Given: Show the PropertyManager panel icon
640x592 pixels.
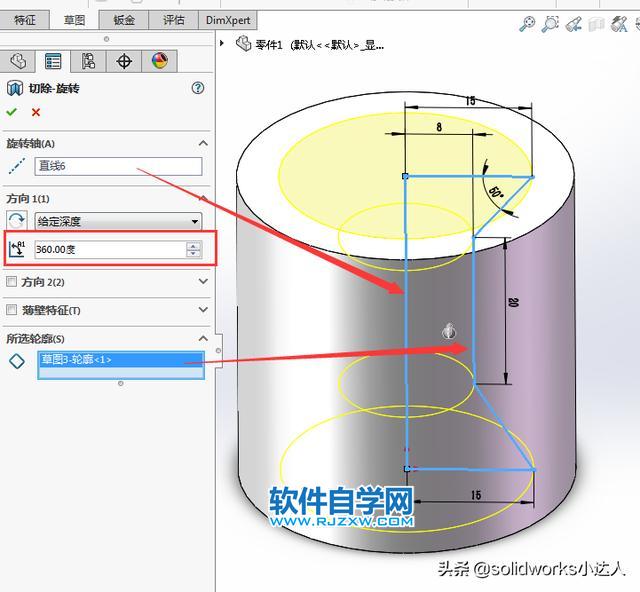Looking at the screenshot, I should pyautogui.click(x=53, y=61).
